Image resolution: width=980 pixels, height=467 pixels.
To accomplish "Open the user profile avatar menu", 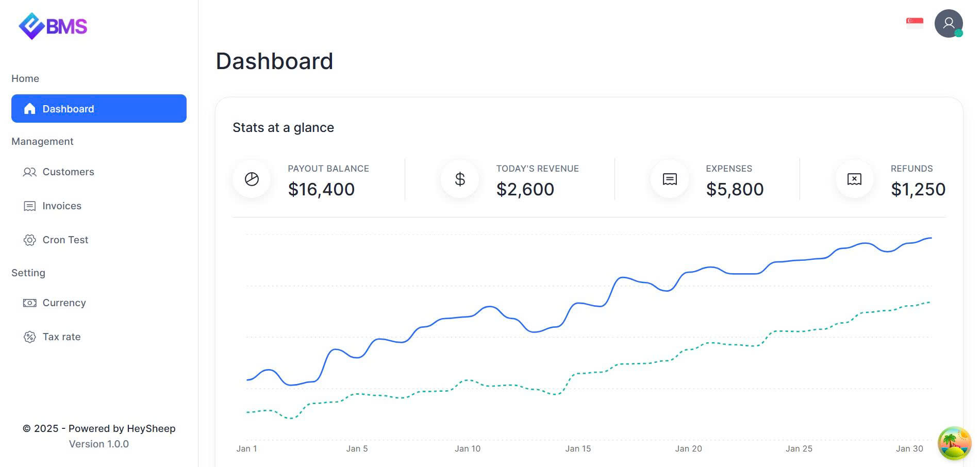I will click(x=949, y=24).
